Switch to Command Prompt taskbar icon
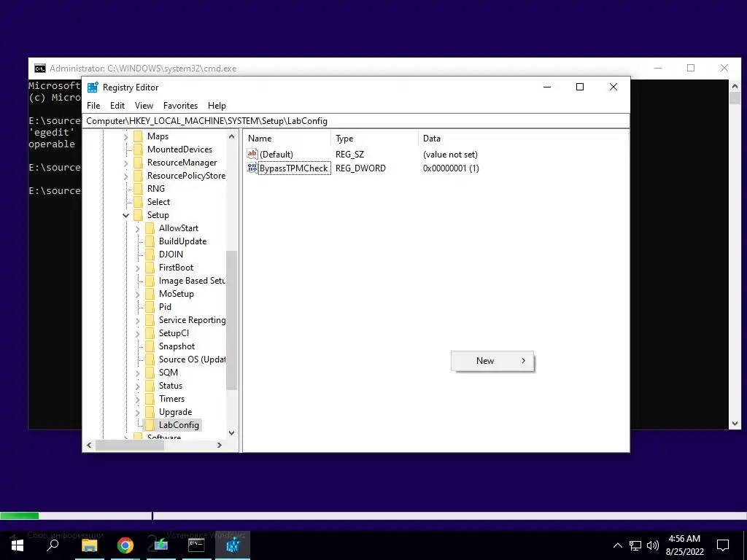Viewport: 747px width, 560px height. (196, 545)
